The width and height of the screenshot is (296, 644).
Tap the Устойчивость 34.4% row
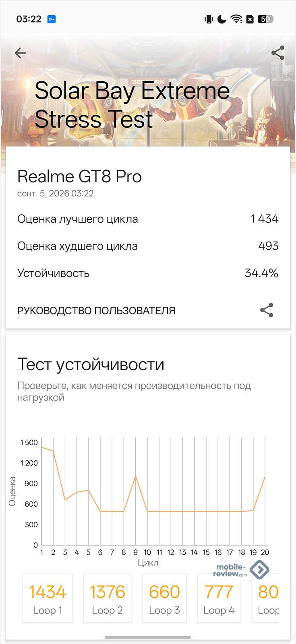(x=148, y=273)
